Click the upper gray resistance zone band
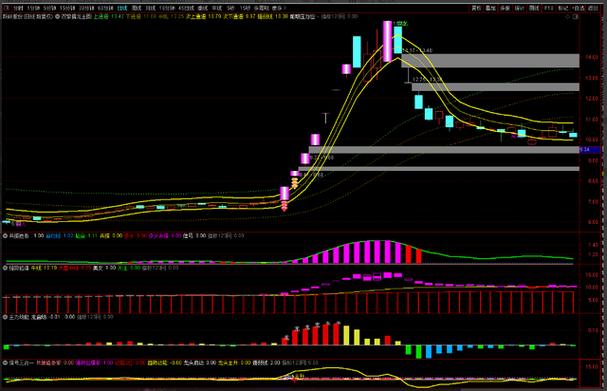The width and height of the screenshot is (607, 391). [490, 61]
